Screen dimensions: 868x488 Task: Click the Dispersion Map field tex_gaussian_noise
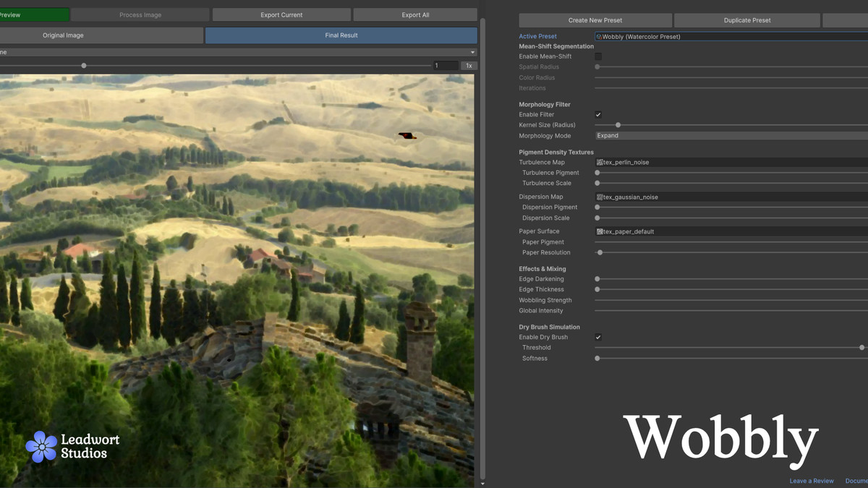(x=731, y=197)
